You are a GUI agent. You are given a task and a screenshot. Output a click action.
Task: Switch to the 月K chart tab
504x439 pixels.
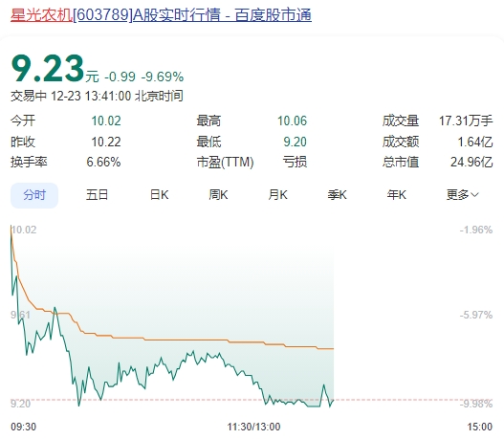[x=277, y=195]
